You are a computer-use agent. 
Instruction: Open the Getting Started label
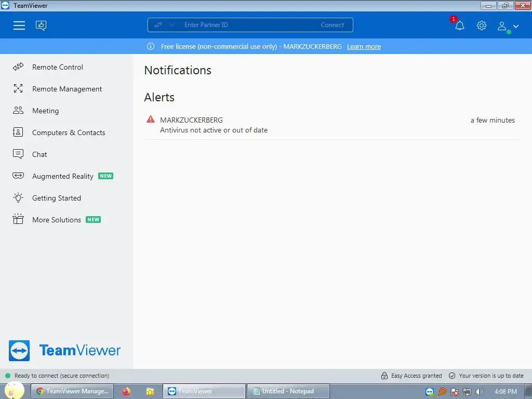click(56, 198)
